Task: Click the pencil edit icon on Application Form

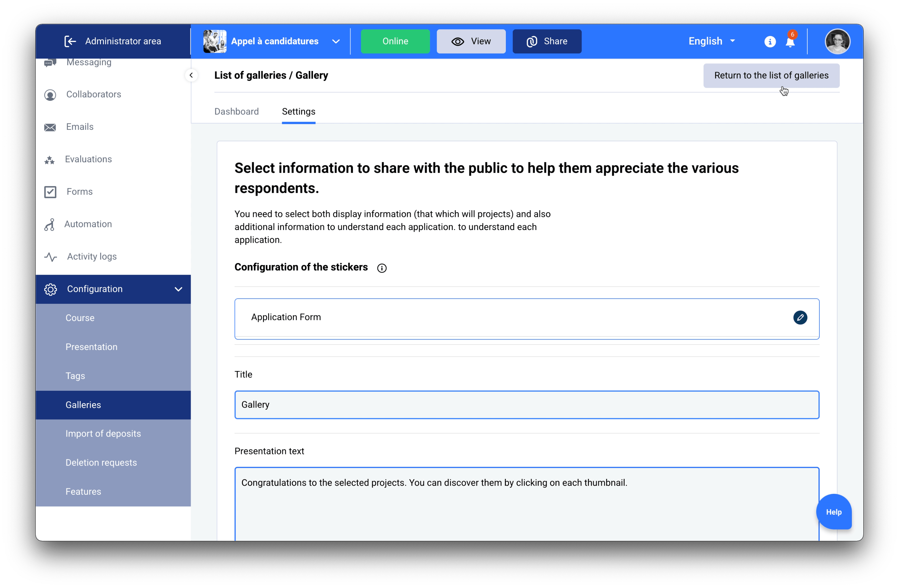Action: pyautogui.click(x=800, y=317)
